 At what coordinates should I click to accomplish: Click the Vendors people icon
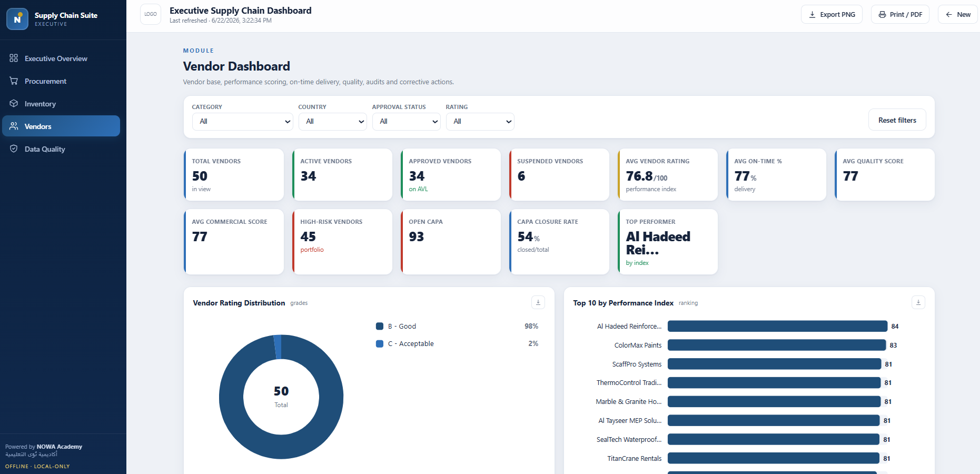[14, 126]
